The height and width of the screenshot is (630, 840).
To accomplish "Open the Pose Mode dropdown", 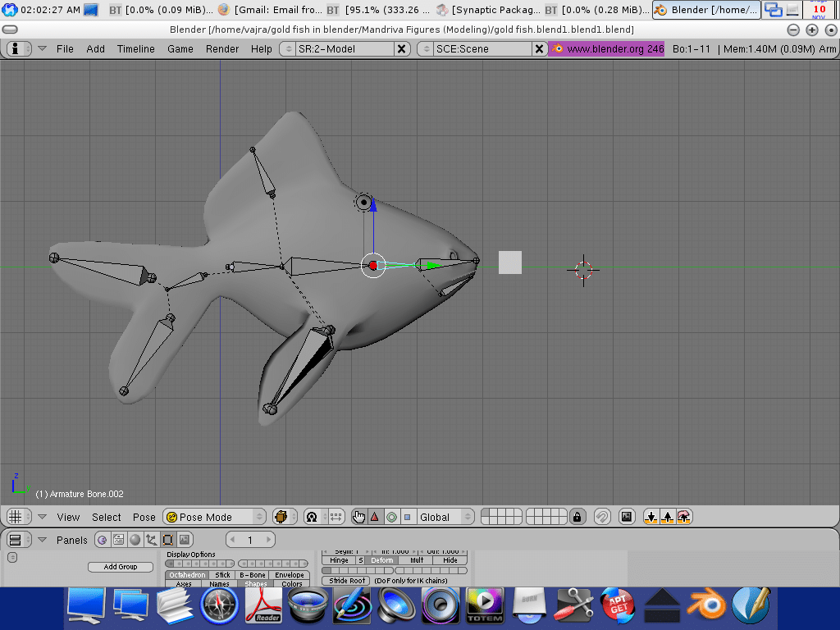I will [215, 517].
